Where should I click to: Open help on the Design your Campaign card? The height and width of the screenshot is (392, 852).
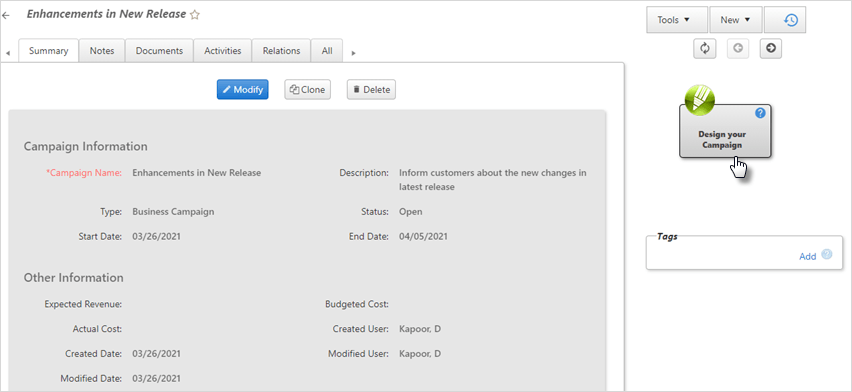pos(760,113)
